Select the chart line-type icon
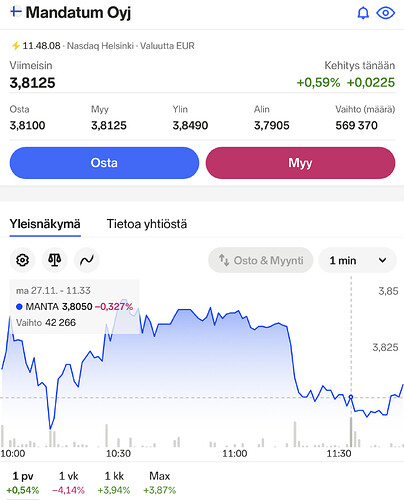 click(87, 260)
